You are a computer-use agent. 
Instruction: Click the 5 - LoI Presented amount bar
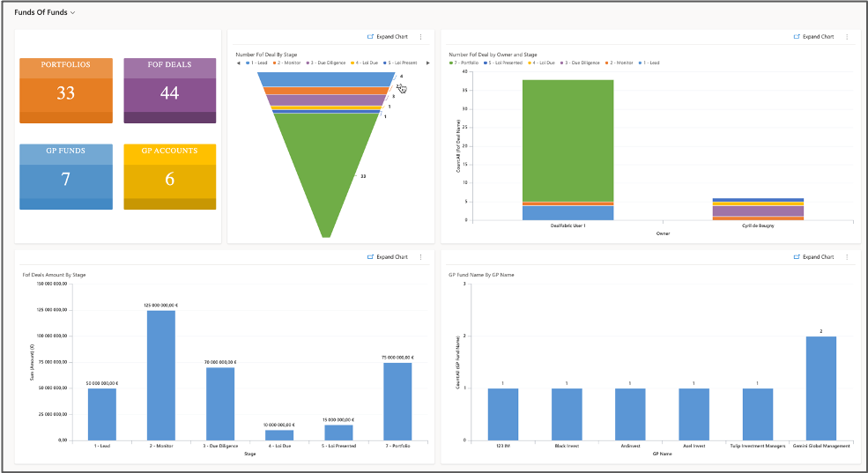tap(338, 432)
